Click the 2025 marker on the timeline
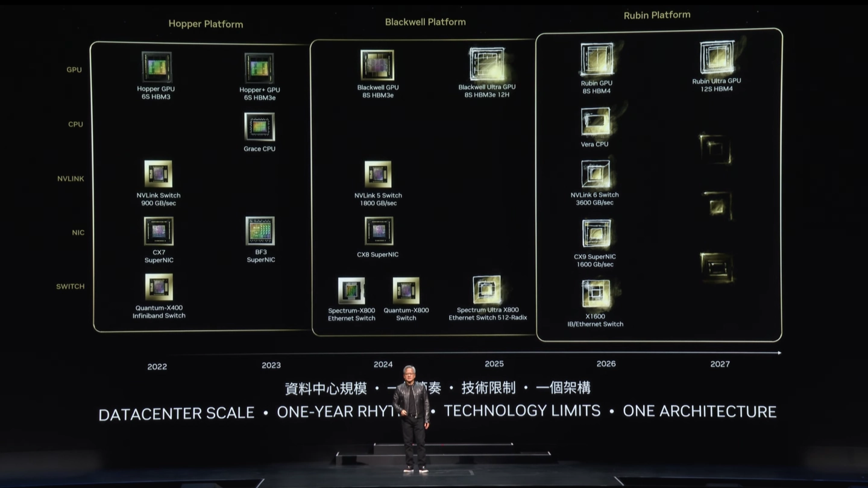The height and width of the screenshot is (488, 868). pos(494,363)
